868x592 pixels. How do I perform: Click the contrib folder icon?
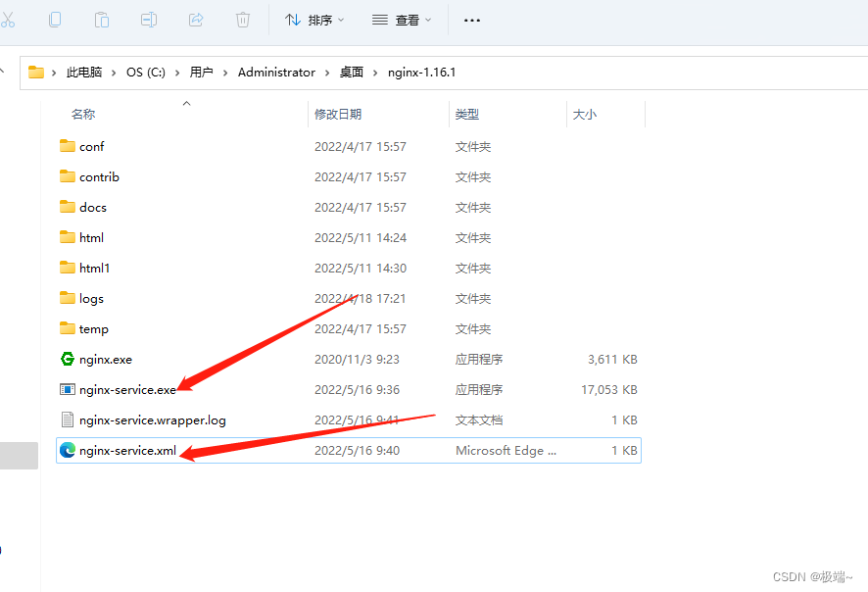68,176
